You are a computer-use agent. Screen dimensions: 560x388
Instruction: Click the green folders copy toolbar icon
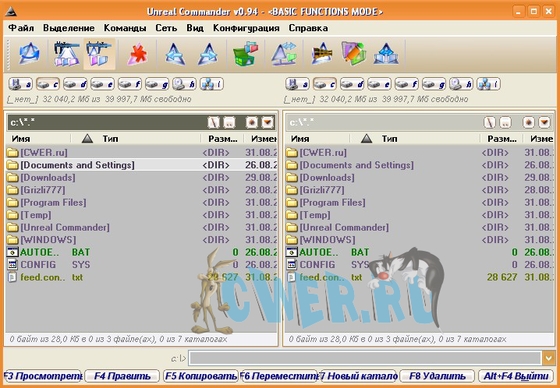point(246,54)
